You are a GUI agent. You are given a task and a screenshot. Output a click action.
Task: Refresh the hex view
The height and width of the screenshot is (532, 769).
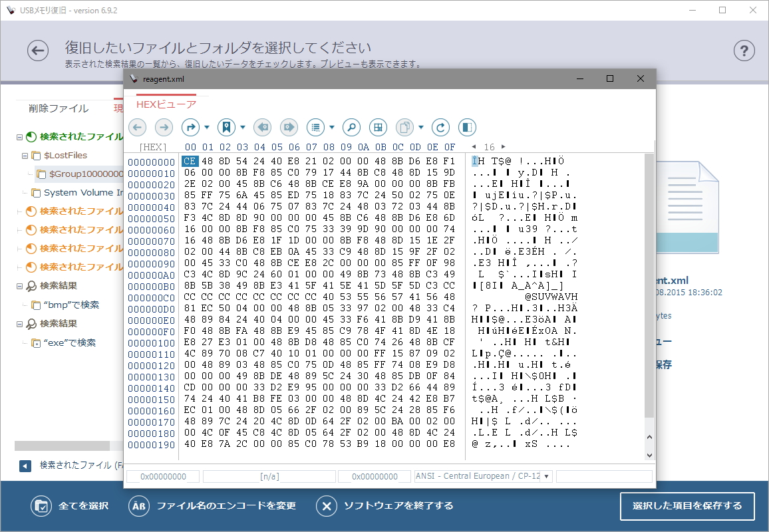(x=440, y=127)
